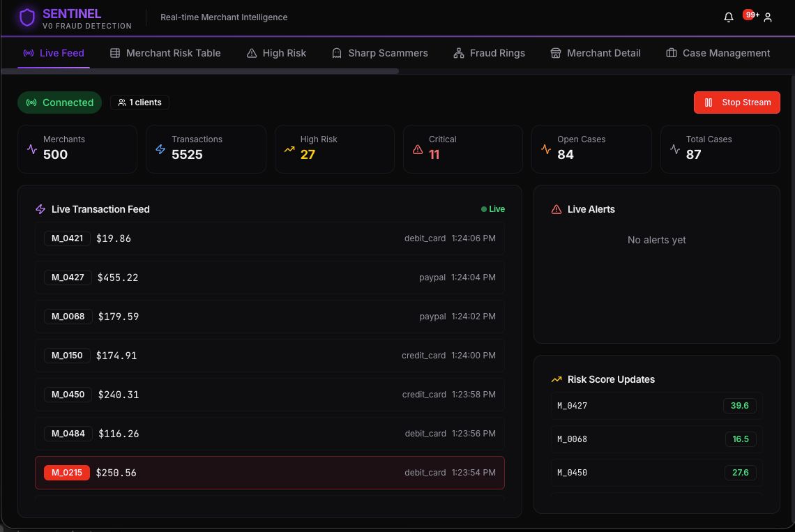Click the 1 clients badge

[x=139, y=102]
